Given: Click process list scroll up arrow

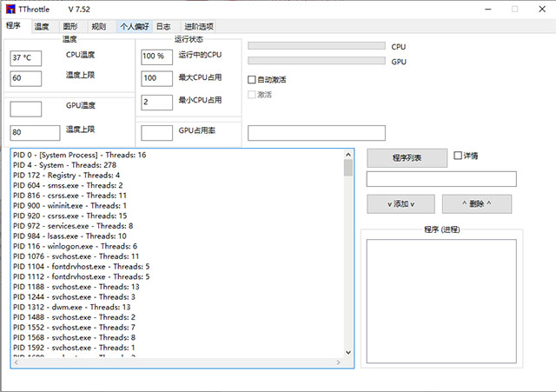Looking at the screenshot, I should point(348,155).
